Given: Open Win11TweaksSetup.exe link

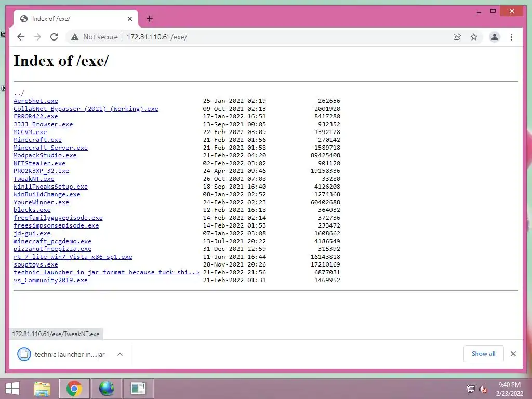Looking at the screenshot, I should (50, 187).
